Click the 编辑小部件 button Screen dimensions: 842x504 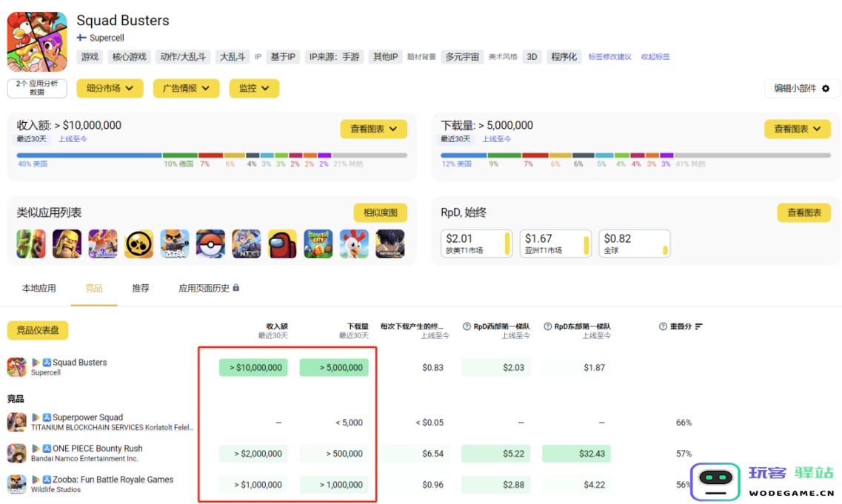[x=801, y=89]
